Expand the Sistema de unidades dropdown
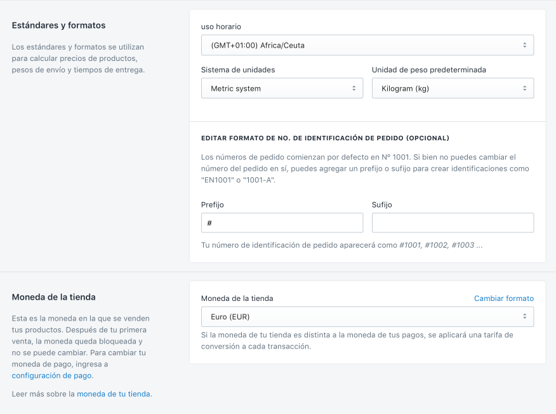The height and width of the screenshot is (414, 556). click(282, 88)
